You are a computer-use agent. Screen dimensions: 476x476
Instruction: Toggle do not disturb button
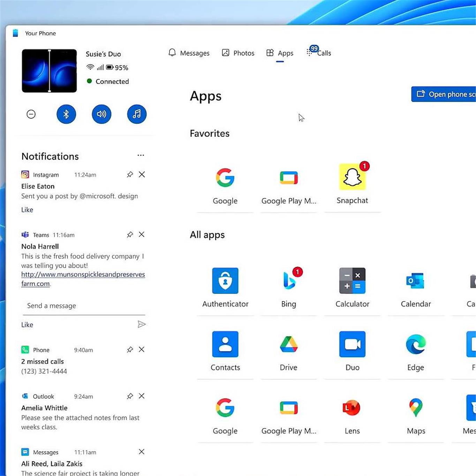[x=31, y=114]
